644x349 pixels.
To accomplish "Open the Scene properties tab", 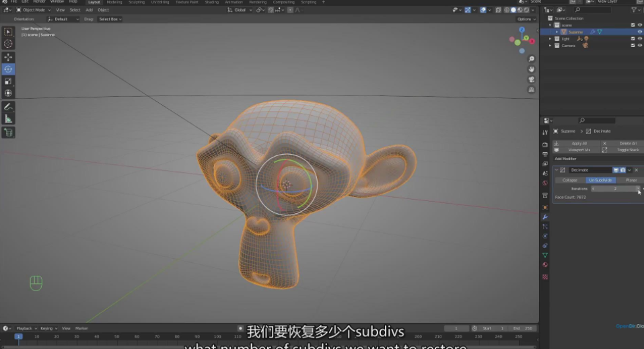I will [545, 173].
